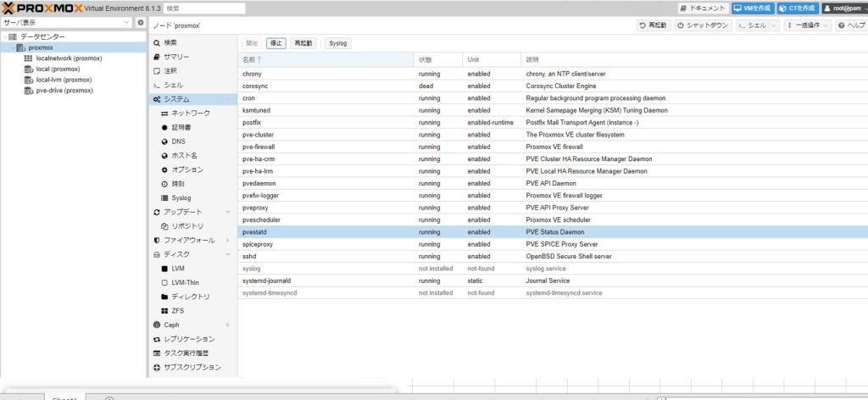Screen dimensions: 868x400
Task: Open 時刻 time settings
Action: click(192, 184)
